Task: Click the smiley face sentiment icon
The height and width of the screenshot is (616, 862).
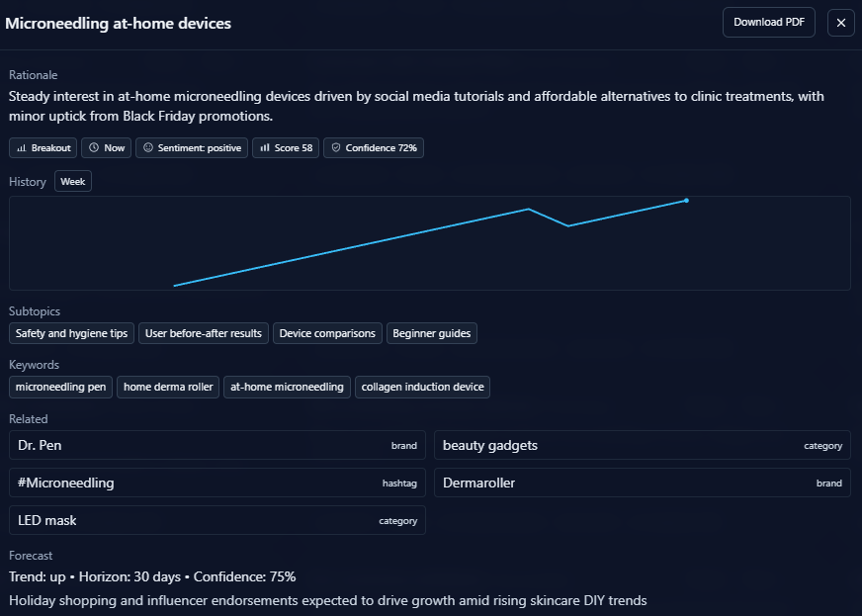Action: (x=148, y=148)
